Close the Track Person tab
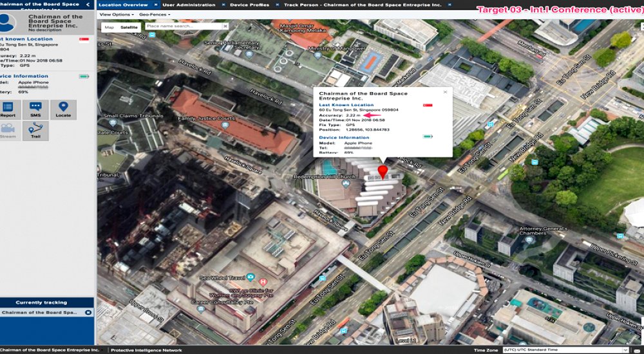Image resolution: width=644 pixels, height=354 pixels. (x=449, y=5)
